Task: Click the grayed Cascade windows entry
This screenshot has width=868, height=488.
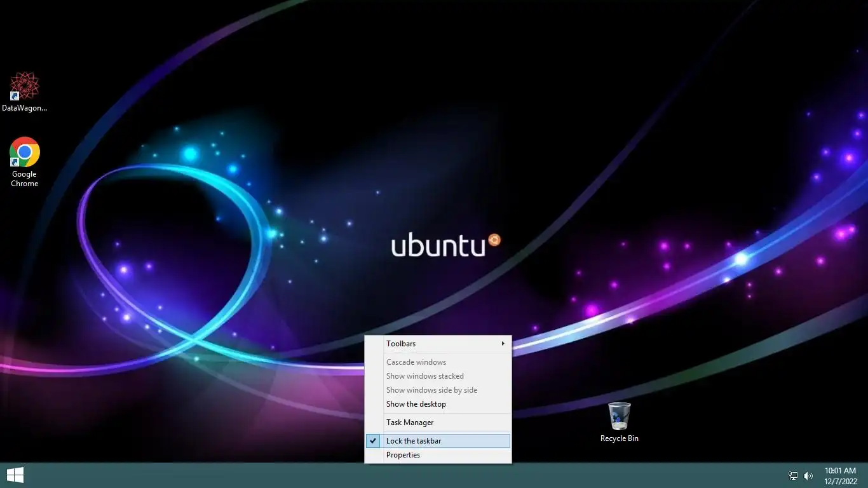Action: pyautogui.click(x=438, y=362)
